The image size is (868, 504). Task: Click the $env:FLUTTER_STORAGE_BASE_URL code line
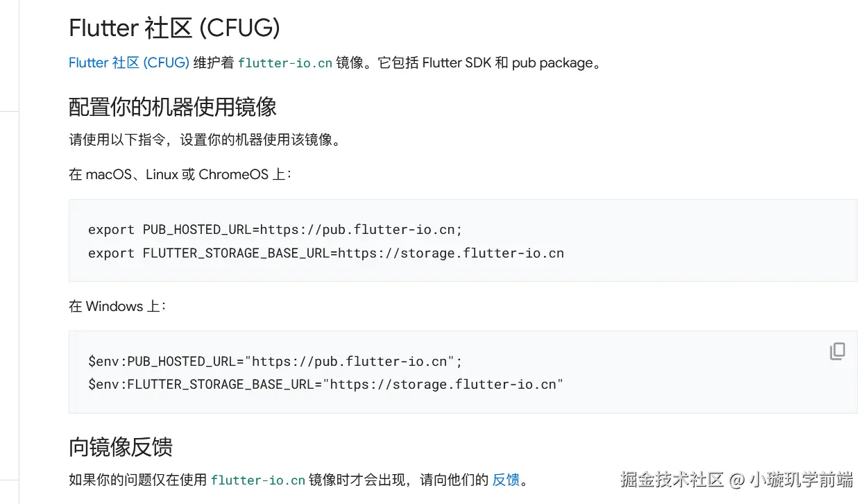click(325, 384)
